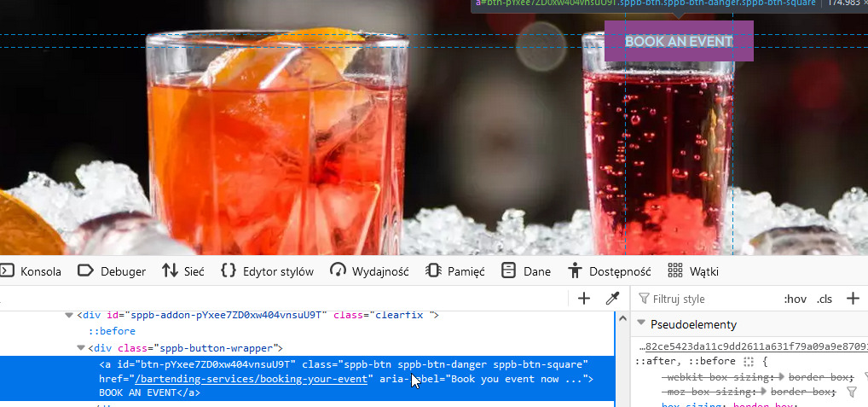This screenshot has width=868, height=407.
Task: Toggle the :hov pseudo-class panel
Action: pyautogui.click(x=795, y=299)
